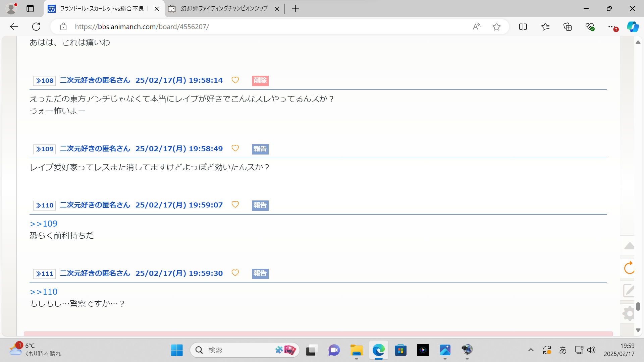
Task: Click the 削除 button on post 108
Action: (x=260, y=80)
